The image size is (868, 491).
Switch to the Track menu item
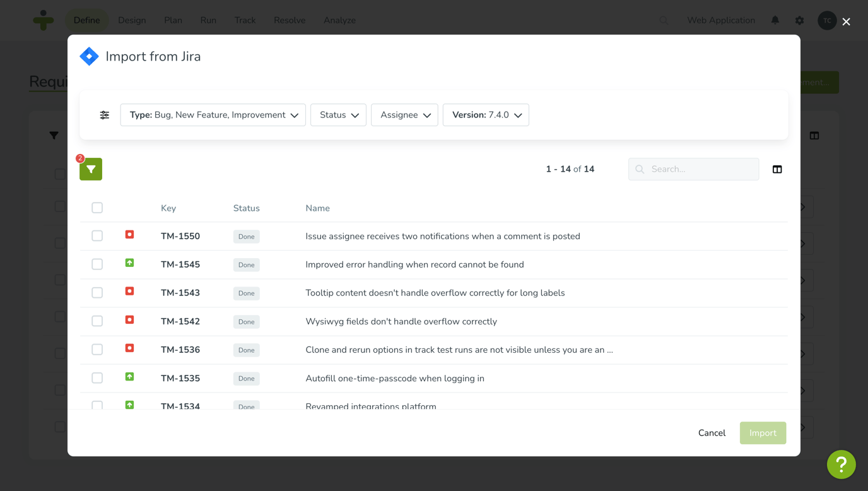pyautogui.click(x=245, y=20)
